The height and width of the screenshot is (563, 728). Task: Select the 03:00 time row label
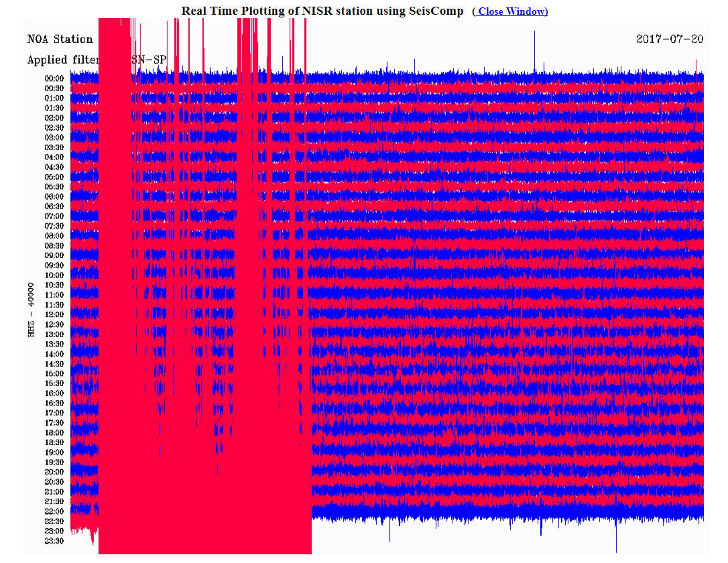coord(54,137)
